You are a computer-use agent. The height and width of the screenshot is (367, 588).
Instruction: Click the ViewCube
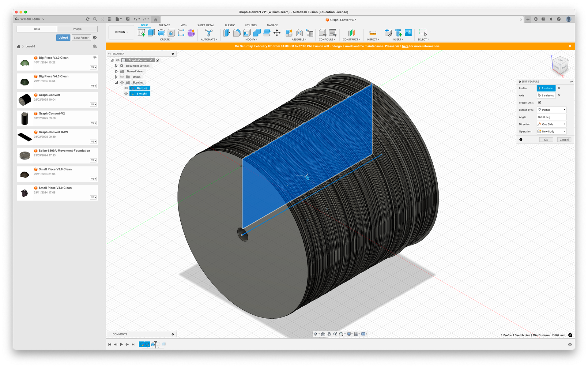coord(560,66)
